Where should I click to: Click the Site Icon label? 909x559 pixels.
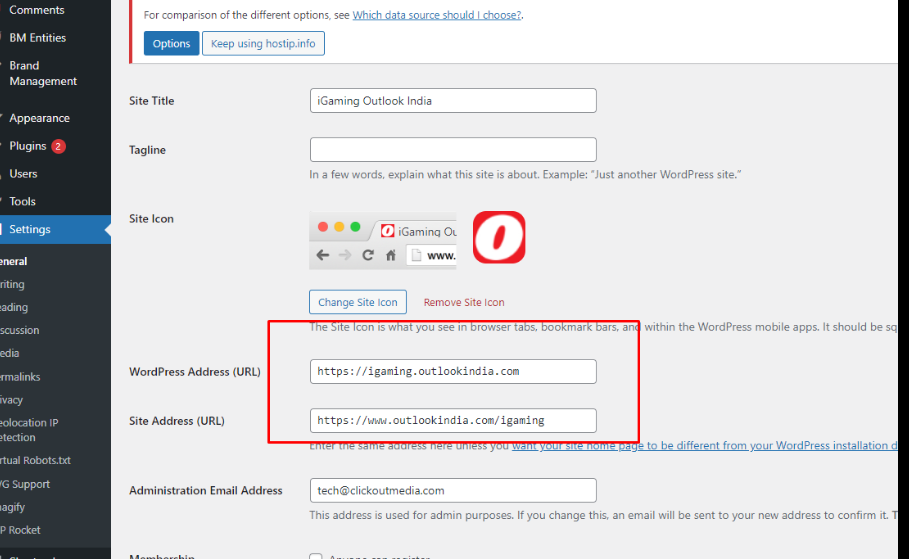coord(151,219)
